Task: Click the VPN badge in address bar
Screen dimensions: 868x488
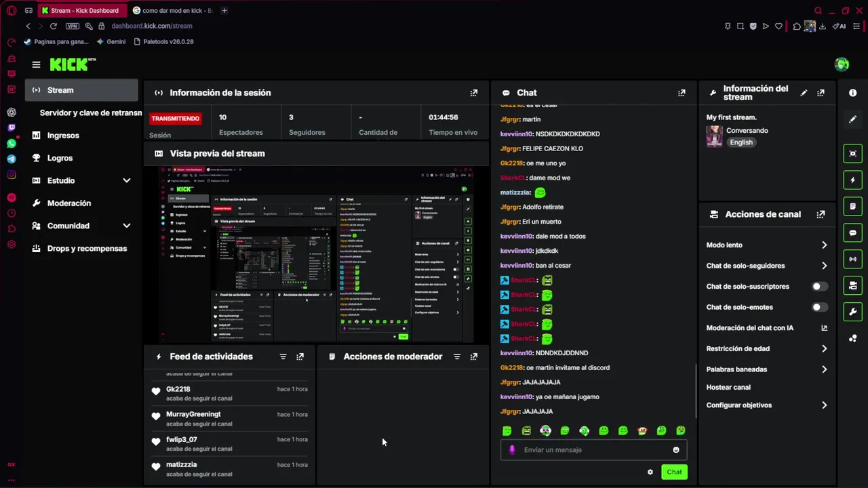Action: pos(72,26)
